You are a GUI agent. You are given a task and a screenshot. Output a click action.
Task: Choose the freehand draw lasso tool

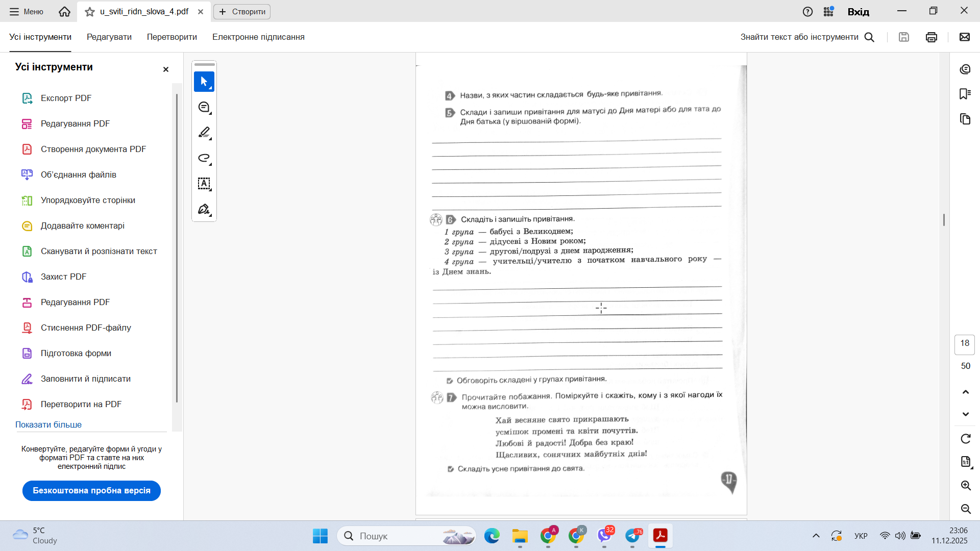(204, 158)
